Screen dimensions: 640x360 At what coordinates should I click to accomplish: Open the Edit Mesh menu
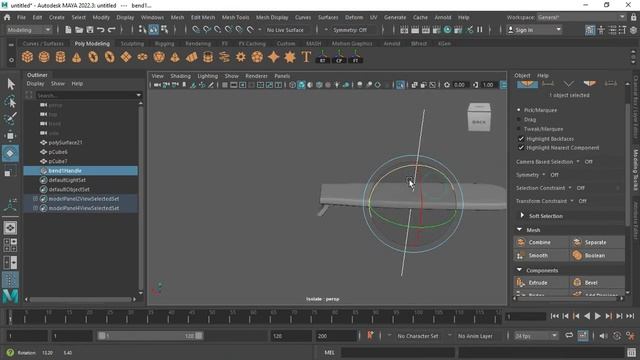202,18
